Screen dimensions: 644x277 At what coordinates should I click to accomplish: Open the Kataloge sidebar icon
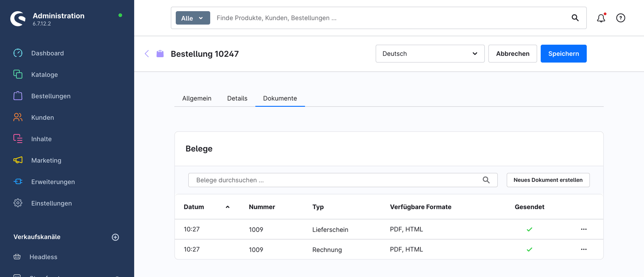pos(18,75)
